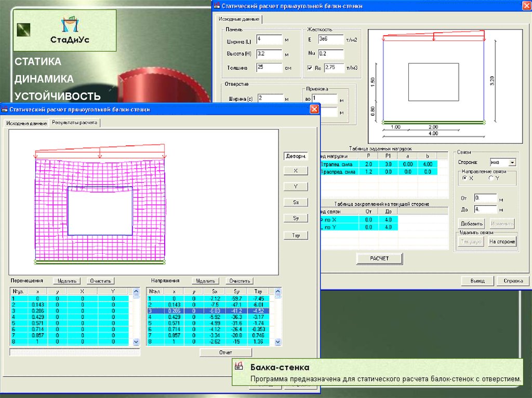Click the Балка-стенка program icon
The height and width of the screenshot is (398, 532).
pyautogui.click(x=239, y=367)
